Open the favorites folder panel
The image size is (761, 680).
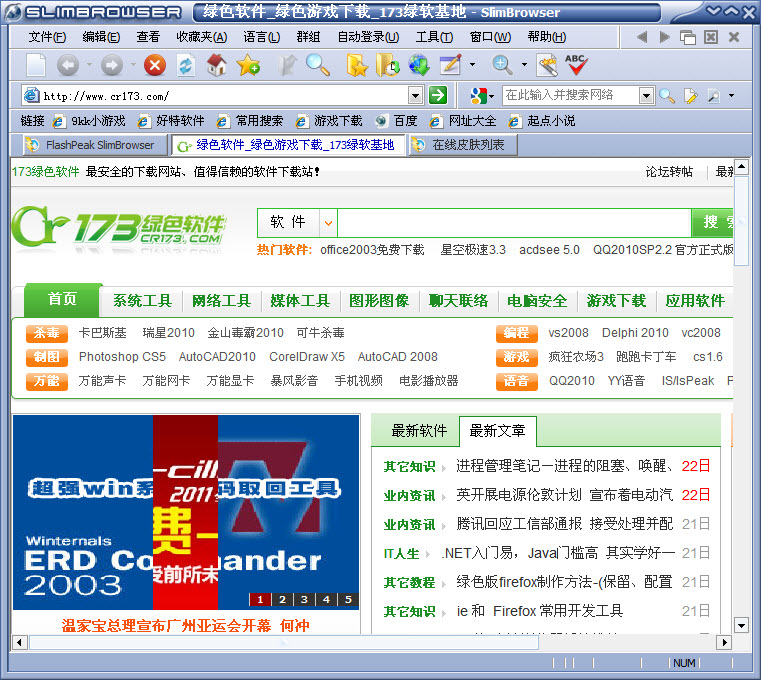point(357,65)
